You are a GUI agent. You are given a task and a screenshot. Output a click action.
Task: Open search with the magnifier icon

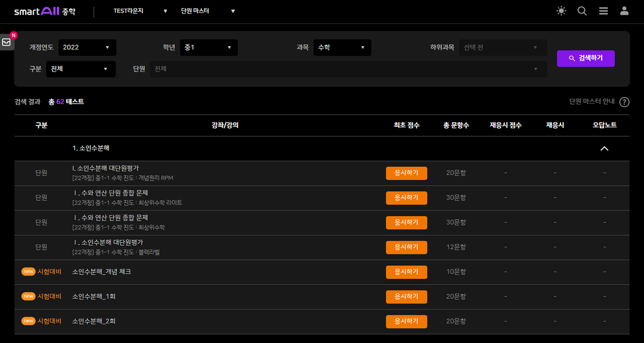582,11
